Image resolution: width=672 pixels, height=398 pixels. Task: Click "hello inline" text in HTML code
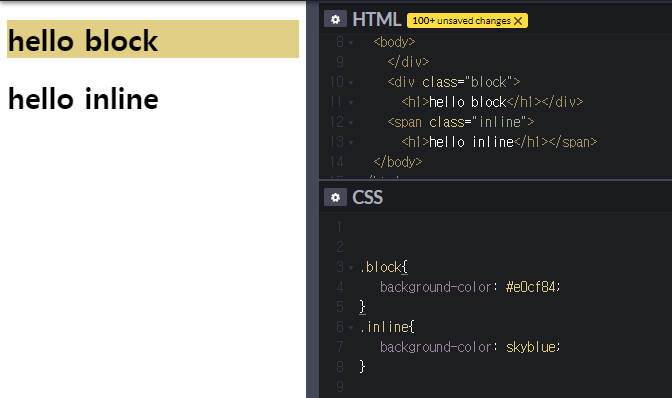[x=471, y=142]
